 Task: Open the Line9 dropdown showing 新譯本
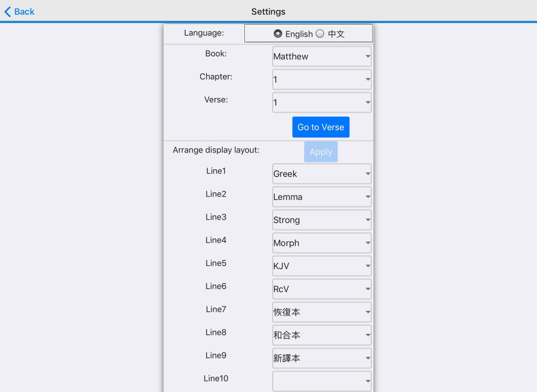tap(321, 358)
